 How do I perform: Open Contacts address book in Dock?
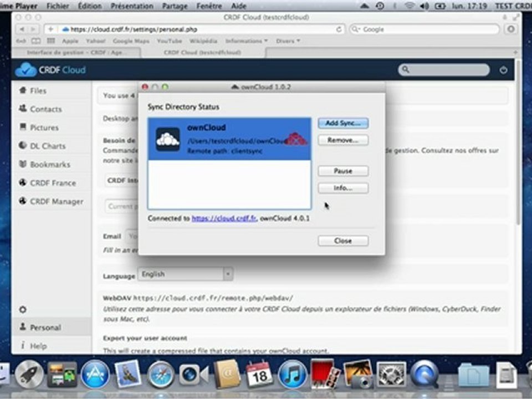click(227, 374)
